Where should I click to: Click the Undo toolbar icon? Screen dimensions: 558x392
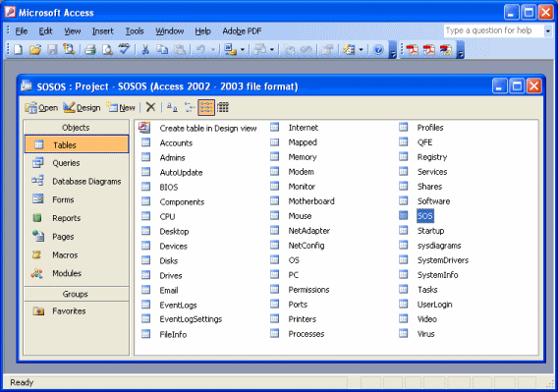[x=200, y=49]
